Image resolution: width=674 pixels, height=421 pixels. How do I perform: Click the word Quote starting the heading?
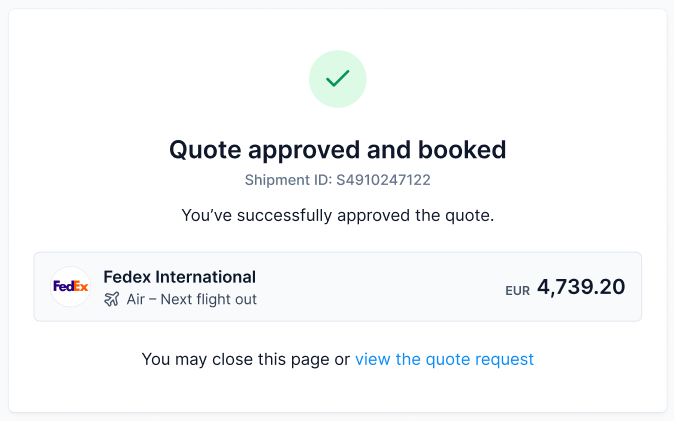tap(205, 151)
